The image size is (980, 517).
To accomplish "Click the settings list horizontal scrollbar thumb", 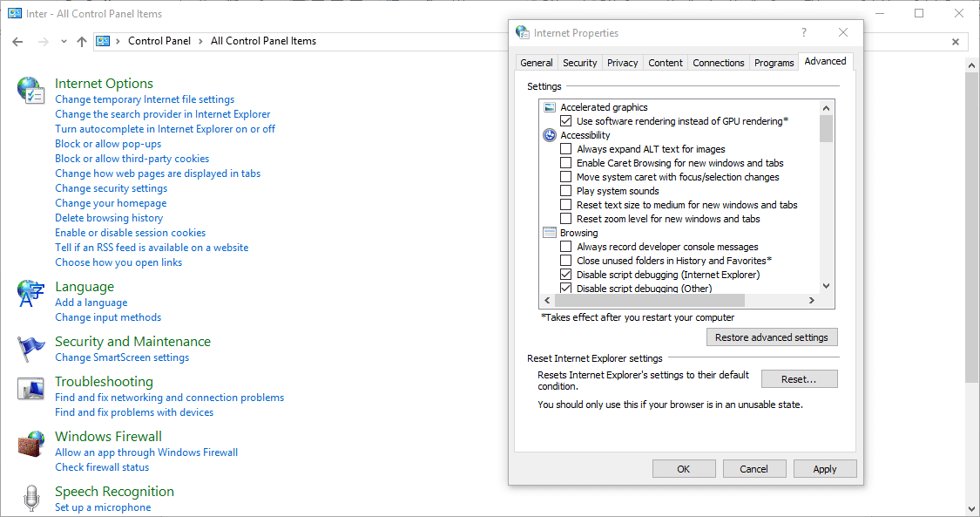I will click(x=649, y=301).
